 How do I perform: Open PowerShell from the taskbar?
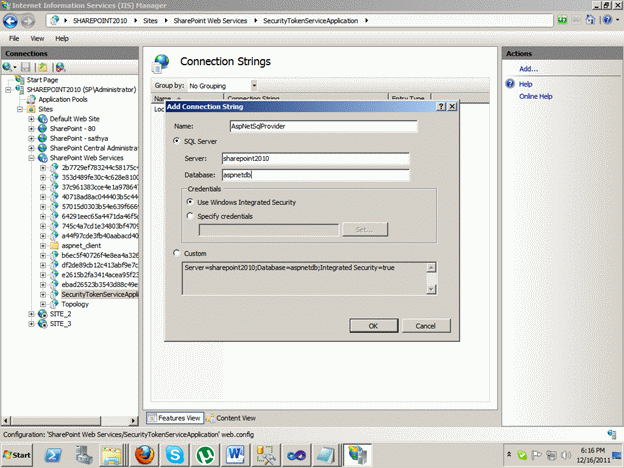[x=53, y=455]
